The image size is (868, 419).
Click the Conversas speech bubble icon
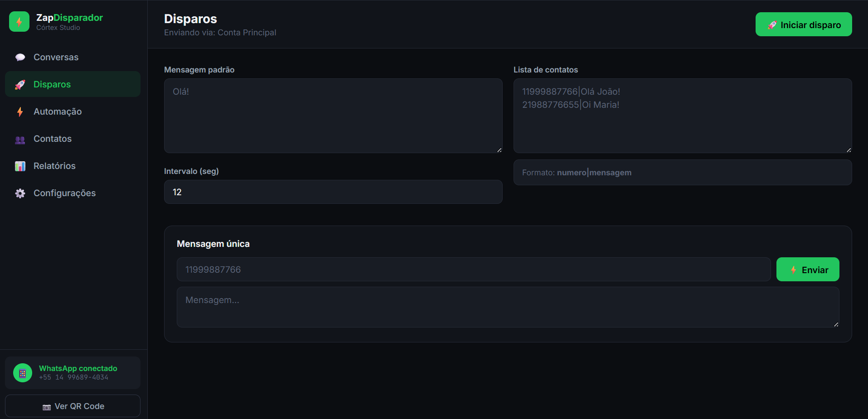tap(20, 57)
